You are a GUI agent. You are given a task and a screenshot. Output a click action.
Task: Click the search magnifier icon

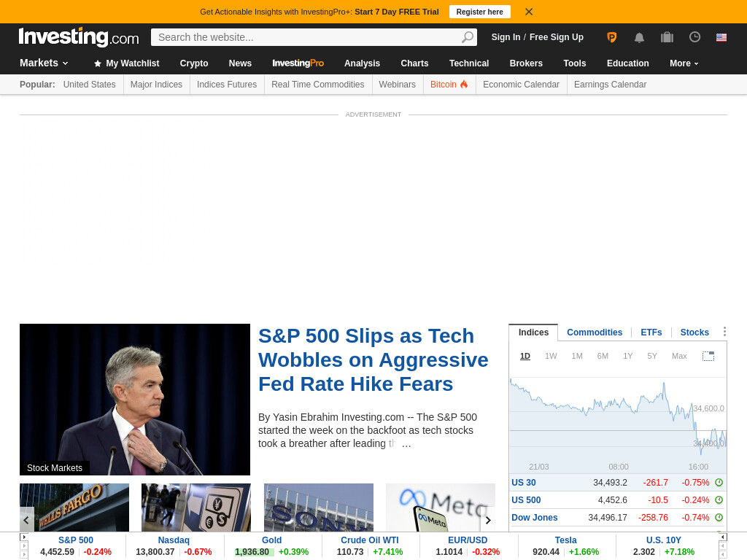click(x=468, y=36)
